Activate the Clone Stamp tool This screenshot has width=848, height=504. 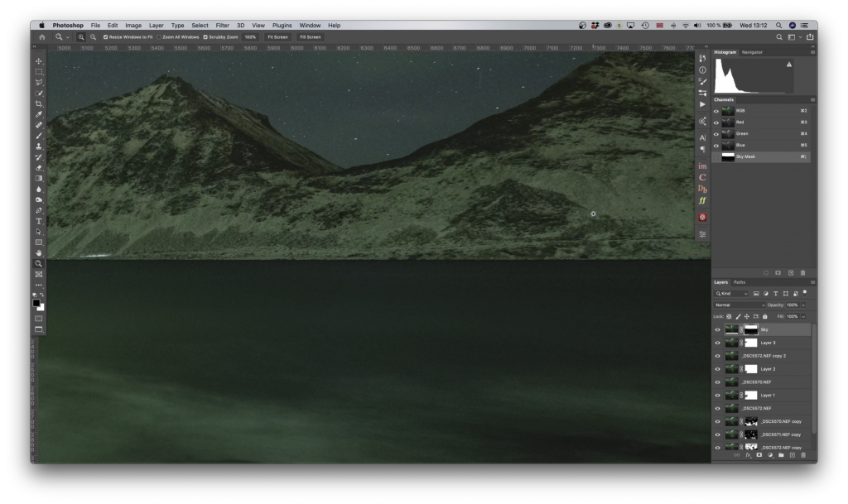[39, 146]
